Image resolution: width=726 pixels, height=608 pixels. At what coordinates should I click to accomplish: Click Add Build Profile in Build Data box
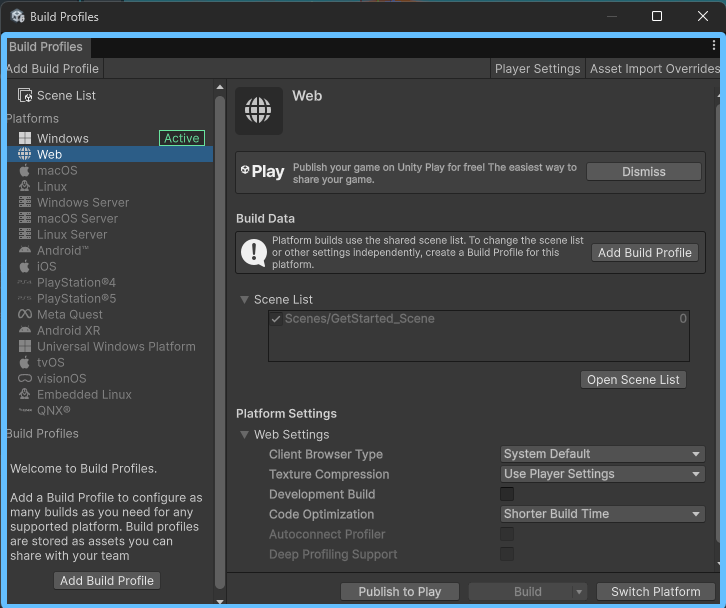645,253
